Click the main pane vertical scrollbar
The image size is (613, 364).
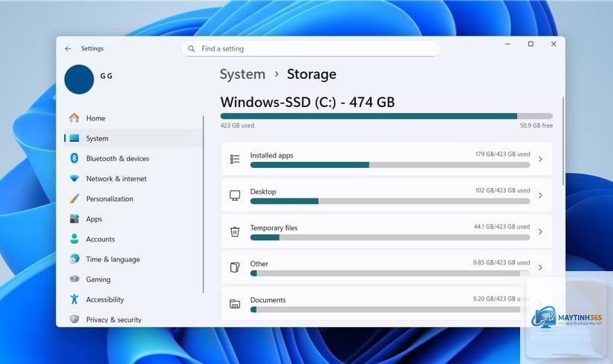click(x=563, y=141)
